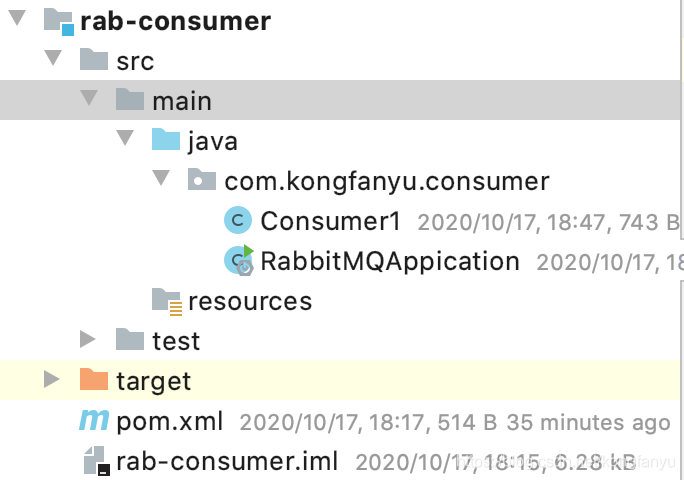Click the Consumer1 class icon

238,220
